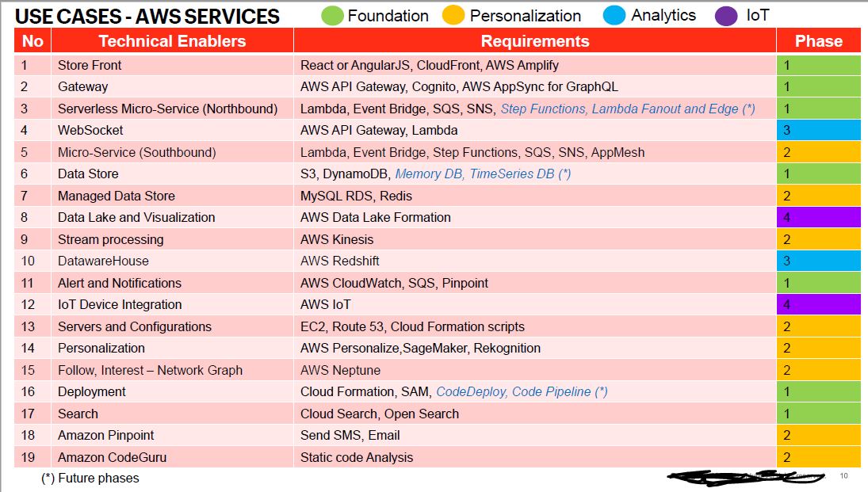This screenshot has height=492, width=868.
Task: Click the Future phases footnote text
Action: 90,478
